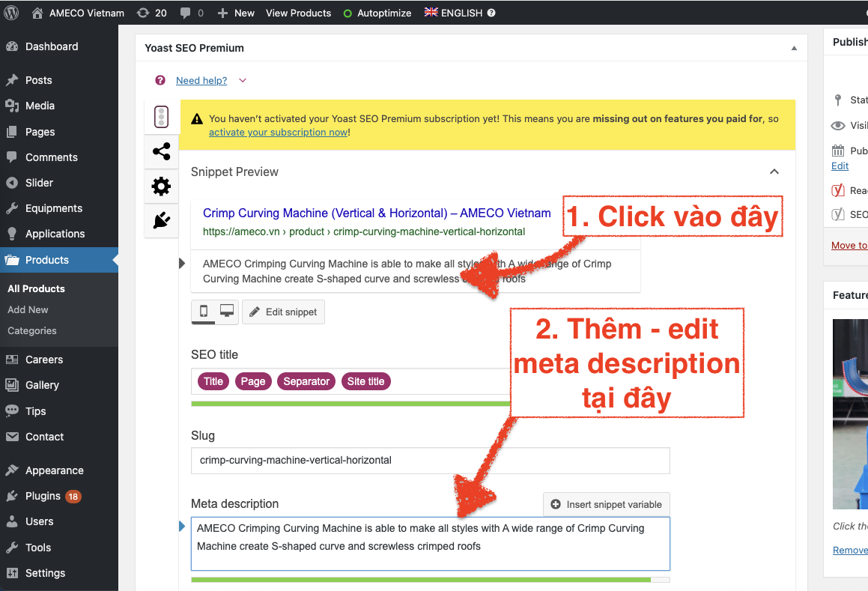Viewport: 868px width, 591px height.
Task: Open the Yoast advanced gear tab
Action: coord(161,186)
